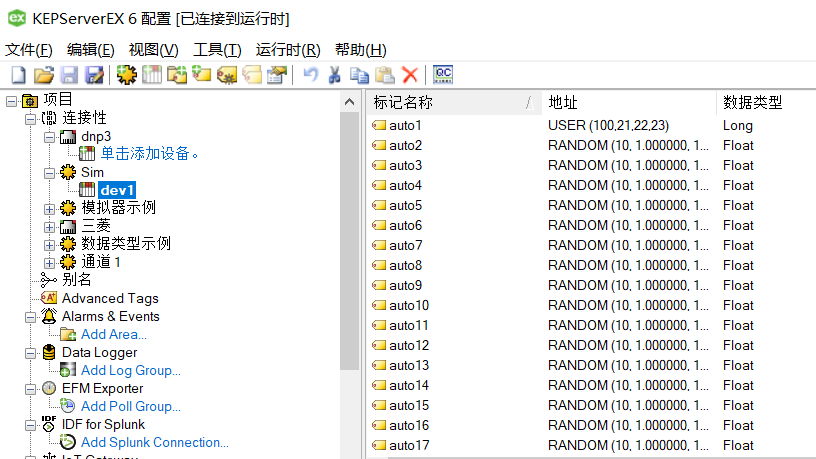Open the 帮助(H) menu

point(360,50)
